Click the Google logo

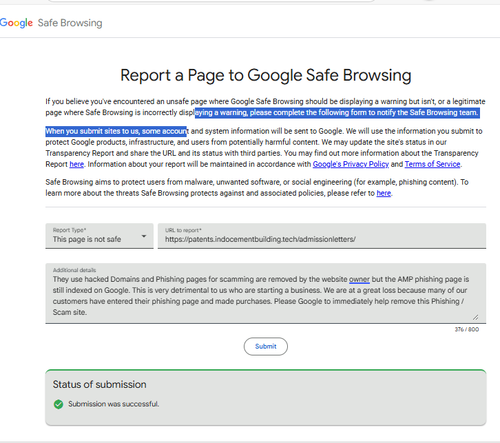[16, 23]
